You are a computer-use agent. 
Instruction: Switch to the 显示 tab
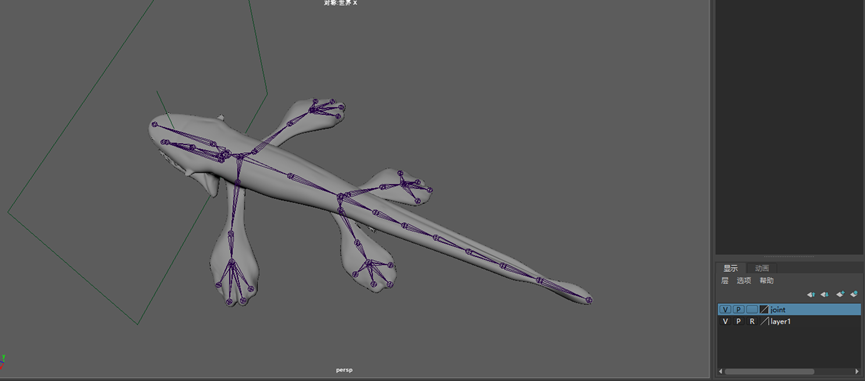coord(730,269)
